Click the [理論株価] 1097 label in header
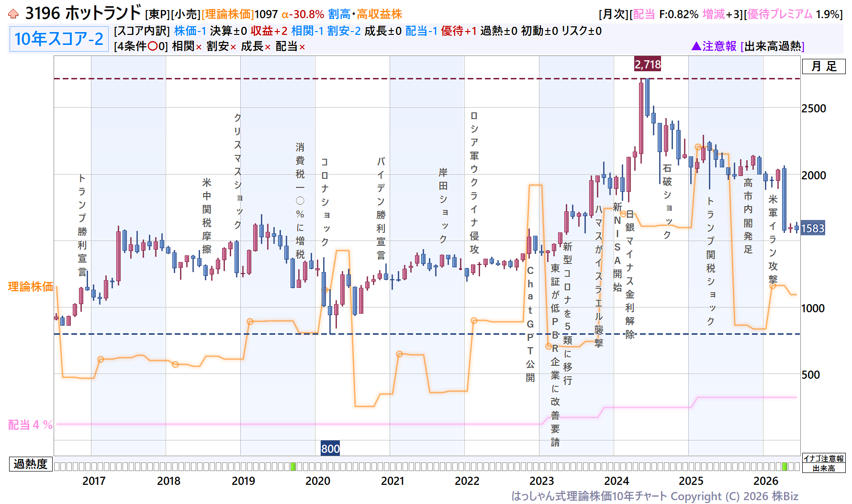 239,14
